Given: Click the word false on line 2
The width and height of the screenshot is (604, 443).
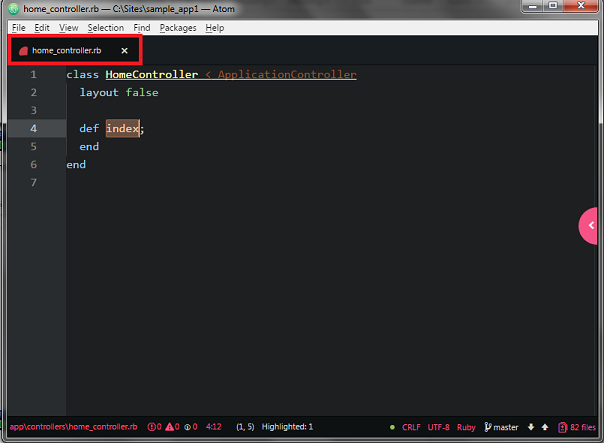Looking at the screenshot, I should coord(142,92).
